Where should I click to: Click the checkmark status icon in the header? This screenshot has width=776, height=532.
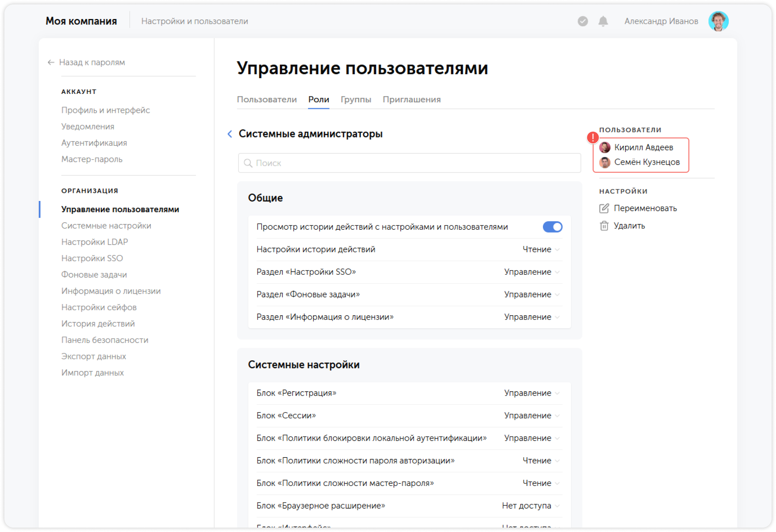(582, 22)
